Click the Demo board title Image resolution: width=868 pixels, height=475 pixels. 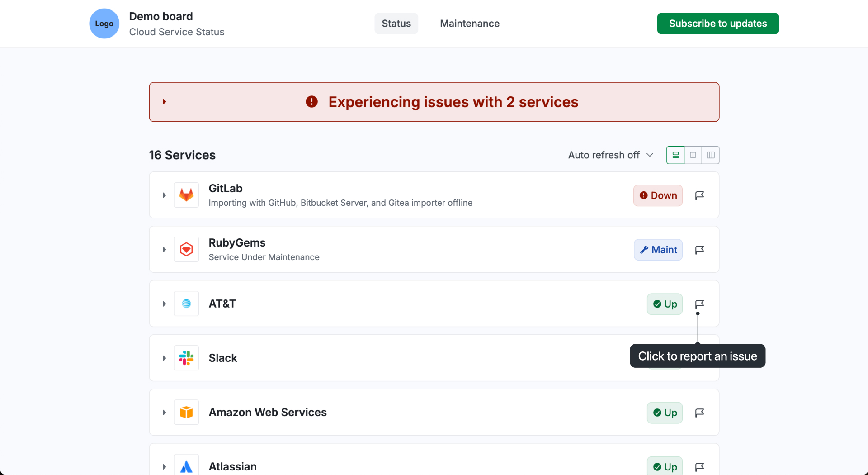click(161, 16)
